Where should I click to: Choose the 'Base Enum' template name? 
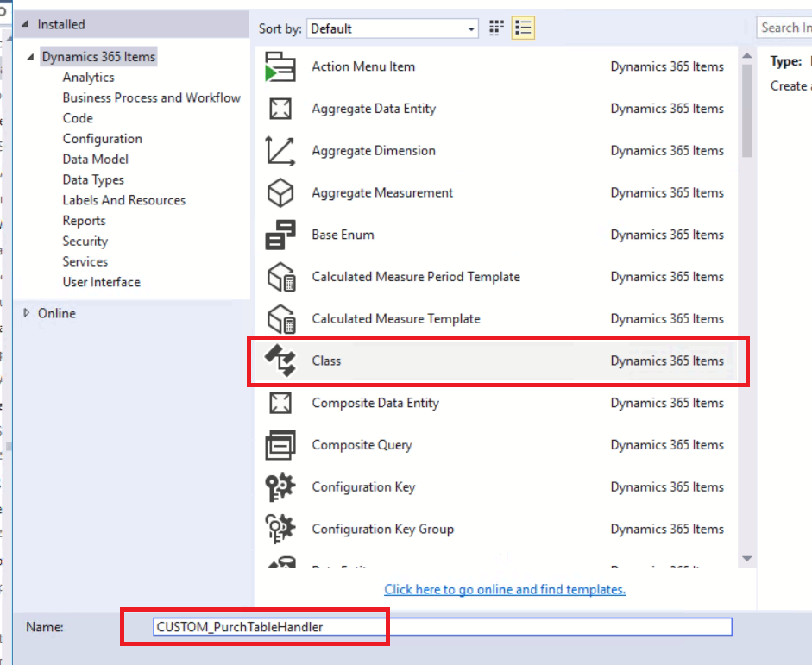343,235
